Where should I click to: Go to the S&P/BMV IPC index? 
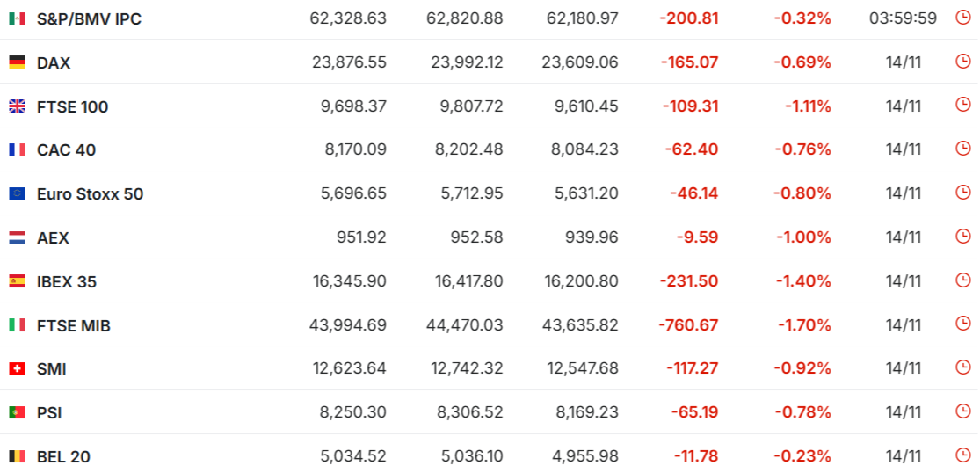(89, 19)
